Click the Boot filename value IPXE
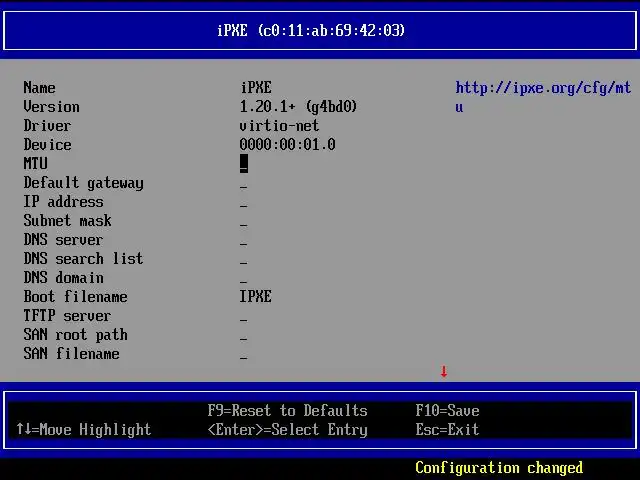Viewport: 640px width, 480px height. (256, 297)
